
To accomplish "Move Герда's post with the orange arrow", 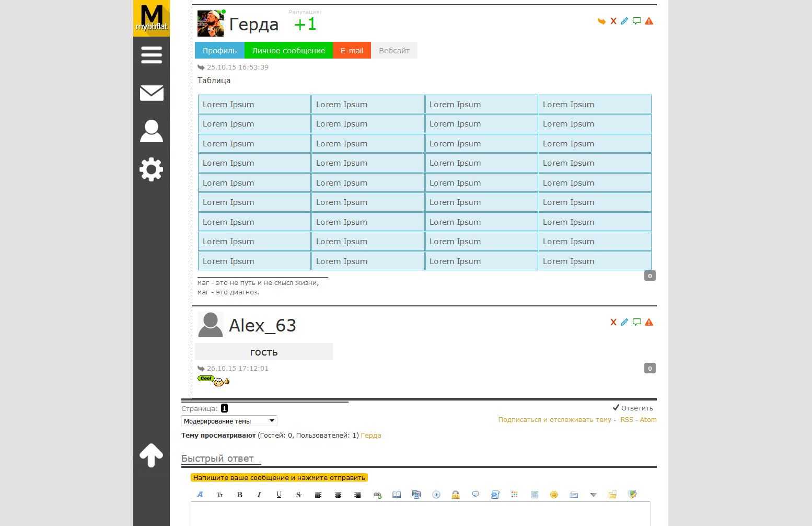I will [601, 21].
